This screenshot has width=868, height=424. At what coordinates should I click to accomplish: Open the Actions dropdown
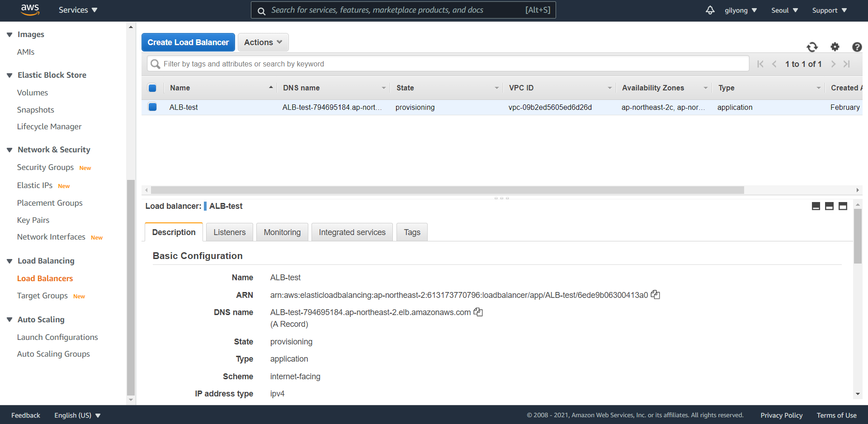click(263, 42)
